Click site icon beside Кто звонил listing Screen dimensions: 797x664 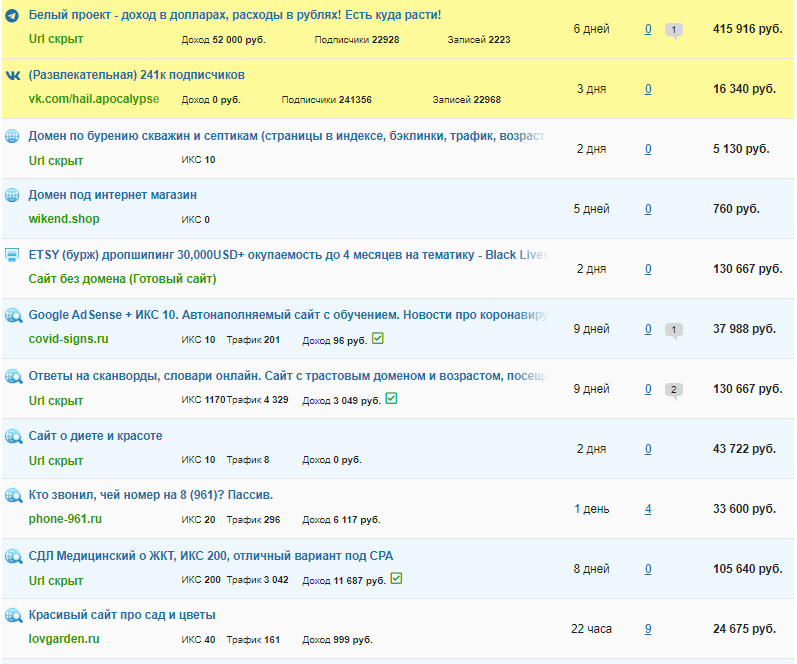pyautogui.click(x=13, y=495)
